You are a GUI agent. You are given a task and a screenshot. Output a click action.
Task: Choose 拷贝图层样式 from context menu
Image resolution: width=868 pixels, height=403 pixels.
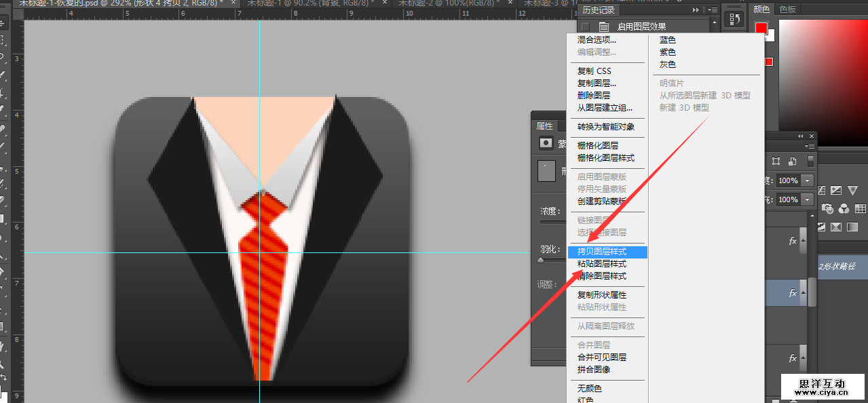pyautogui.click(x=601, y=252)
